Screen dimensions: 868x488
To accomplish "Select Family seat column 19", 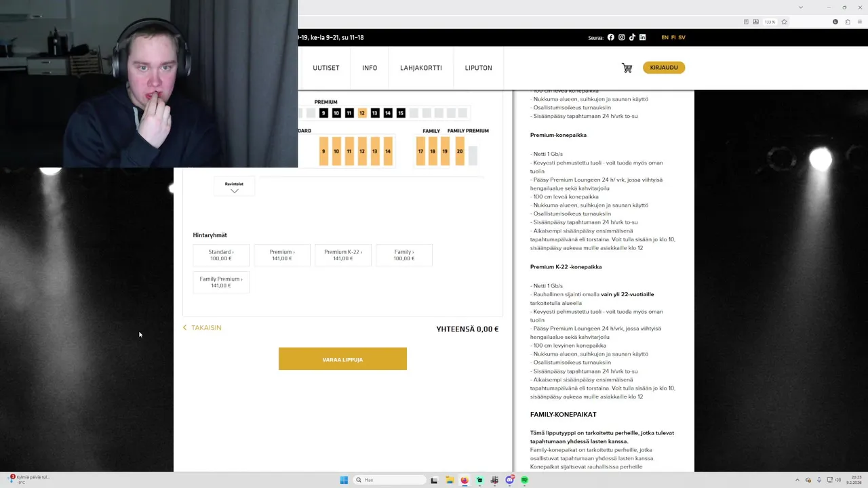I will point(445,151).
